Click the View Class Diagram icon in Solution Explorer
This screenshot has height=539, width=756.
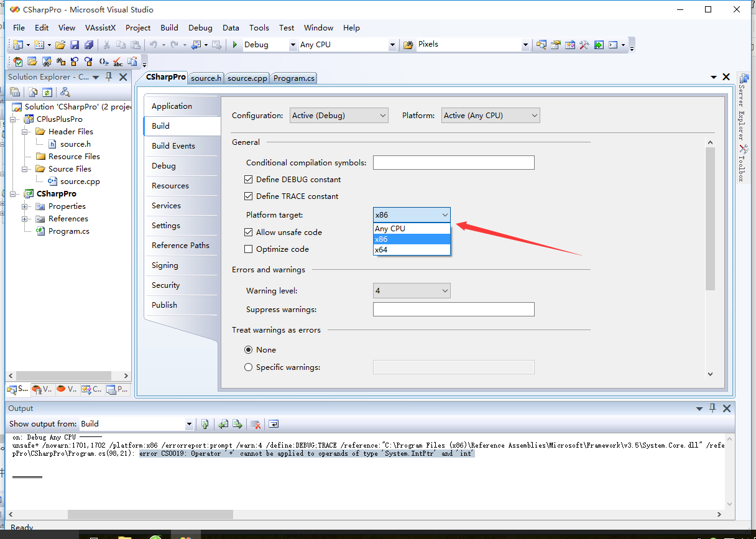click(x=65, y=92)
